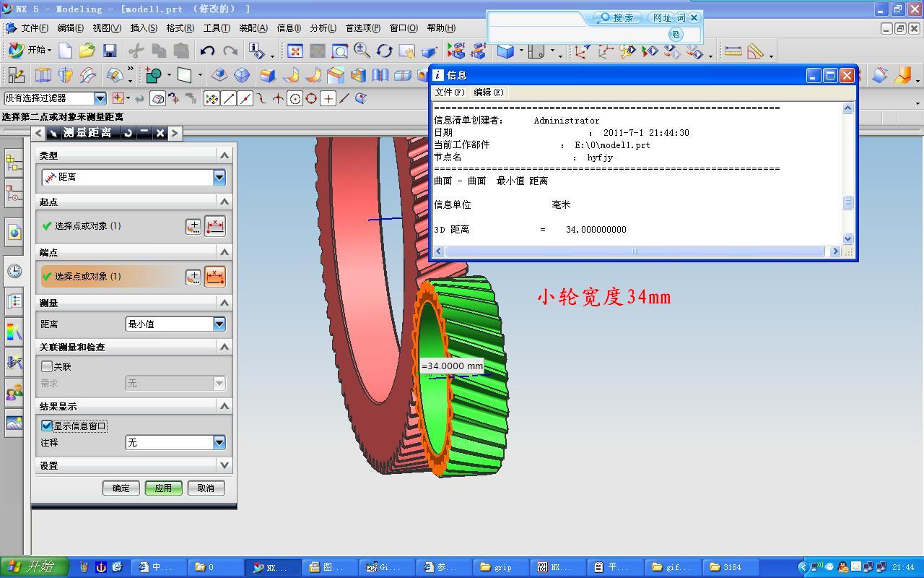Click the Windows 开始 start button
The image size is (924, 578).
(35, 567)
